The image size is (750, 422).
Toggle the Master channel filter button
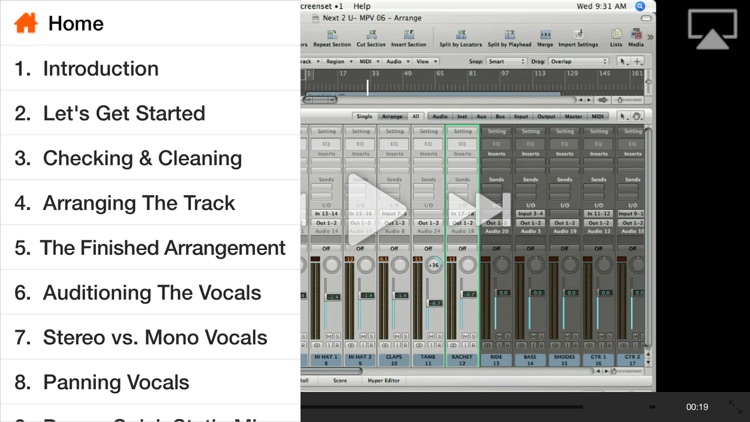[573, 116]
